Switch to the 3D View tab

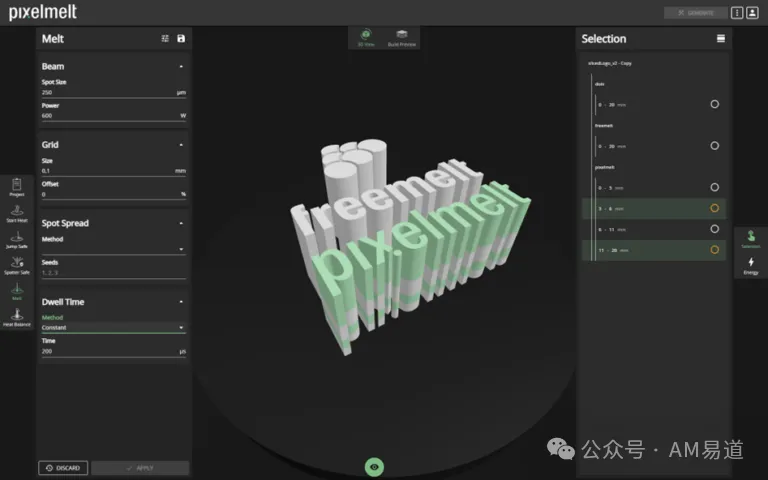coord(366,38)
